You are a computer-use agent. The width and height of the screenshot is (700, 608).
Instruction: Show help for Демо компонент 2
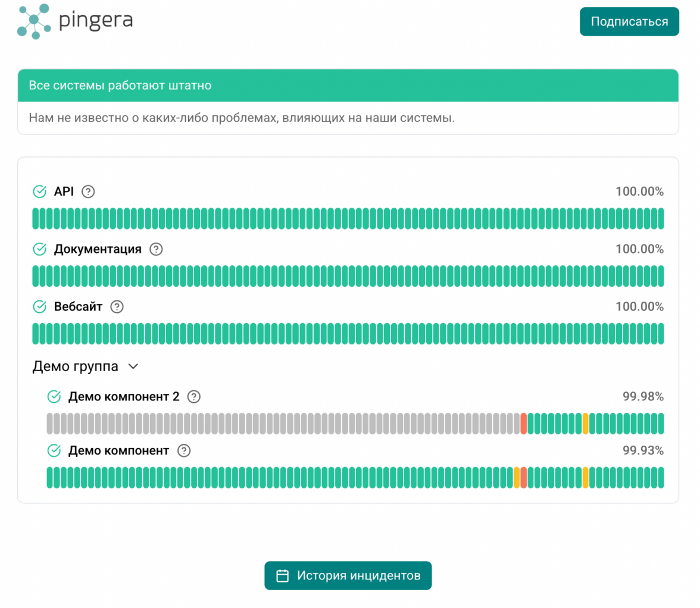click(193, 397)
